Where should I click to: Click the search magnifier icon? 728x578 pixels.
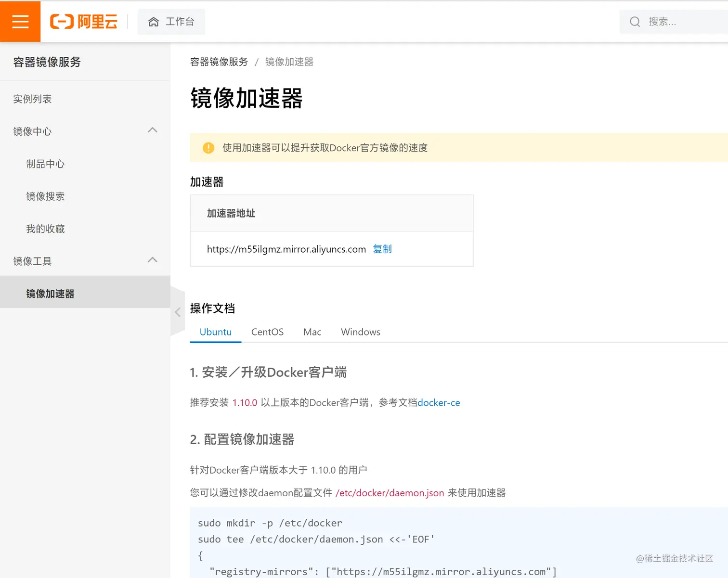635,22
